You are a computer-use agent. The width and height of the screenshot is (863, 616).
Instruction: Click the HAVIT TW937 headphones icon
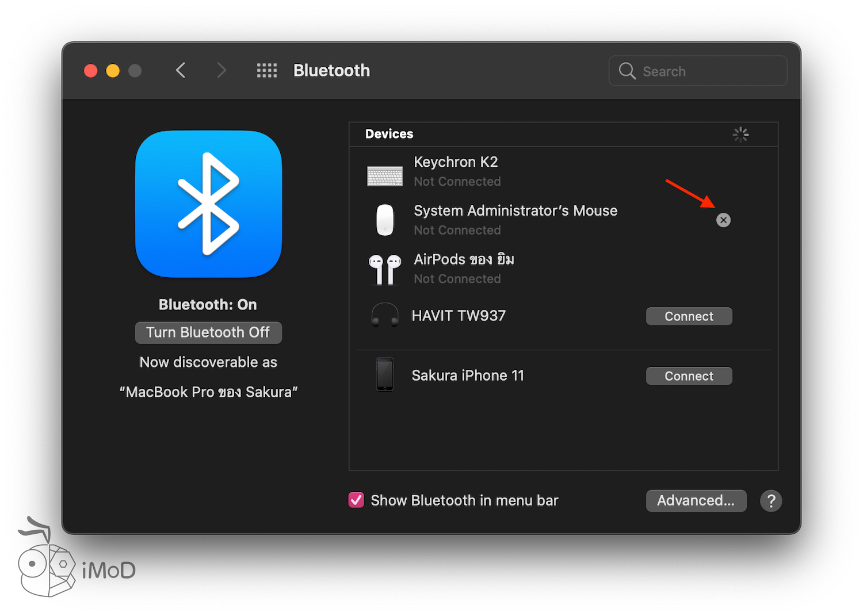pos(384,316)
